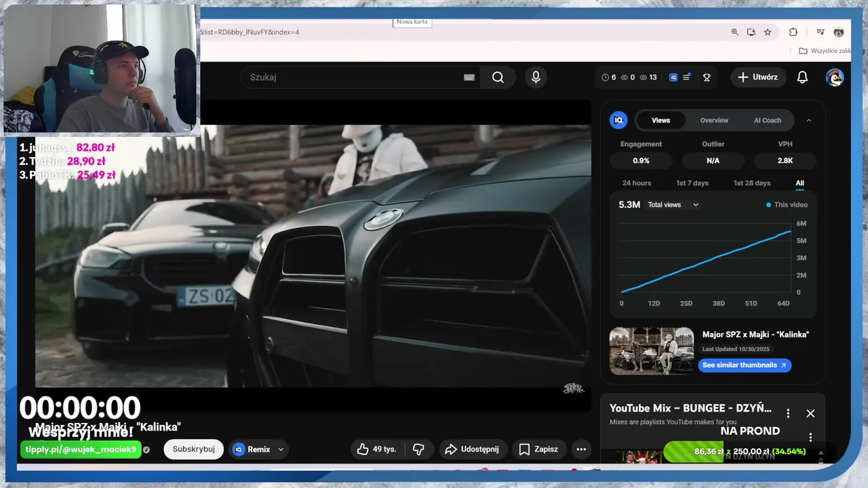
Task: Click the VPH 2.8K value
Action: coord(785,161)
